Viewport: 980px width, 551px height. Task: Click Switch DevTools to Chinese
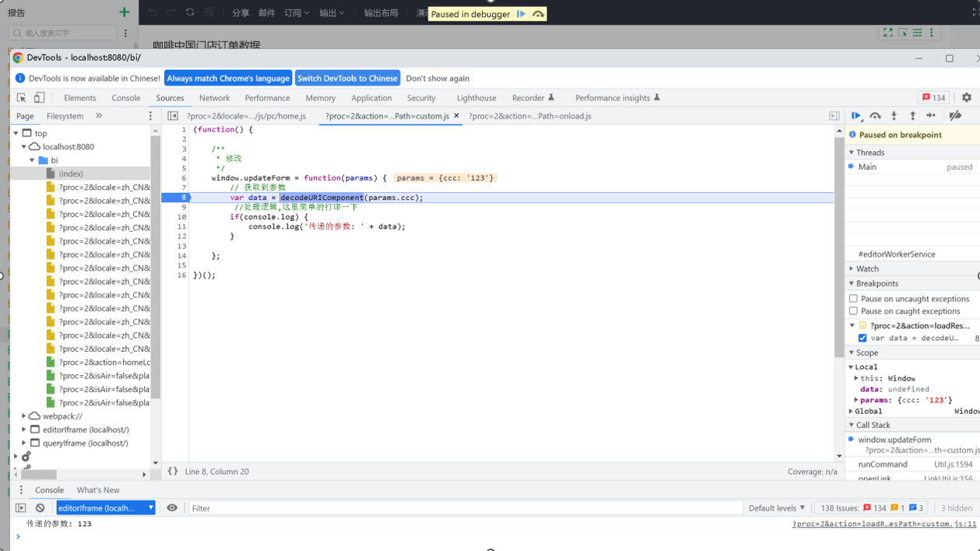pos(346,78)
